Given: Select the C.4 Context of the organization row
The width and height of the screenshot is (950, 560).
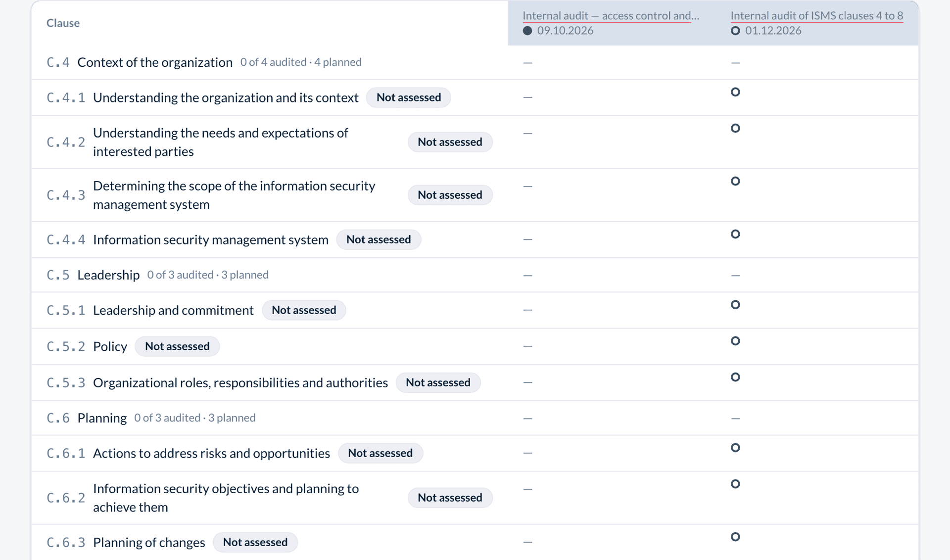Looking at the screenshot, I should pos(475,62).
